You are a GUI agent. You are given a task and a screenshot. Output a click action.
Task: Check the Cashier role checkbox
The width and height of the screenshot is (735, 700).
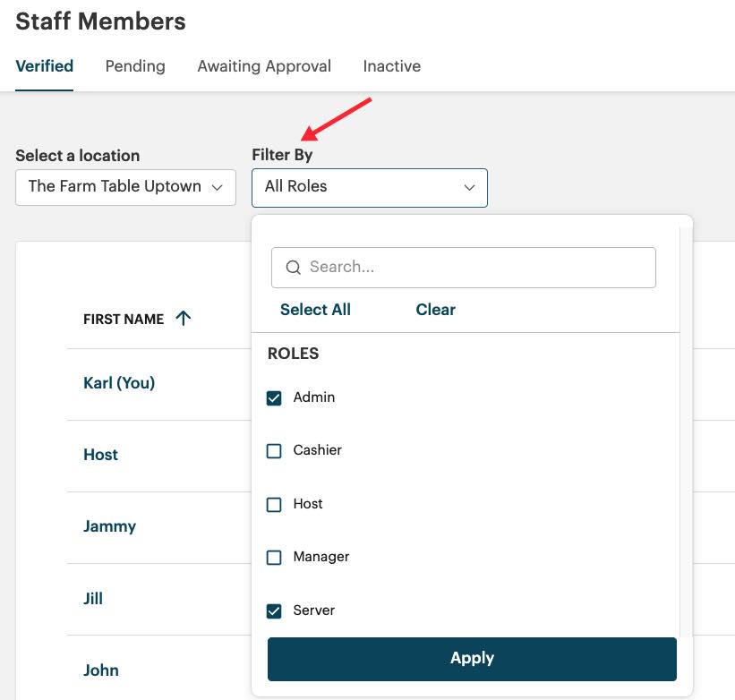point(275,451)
